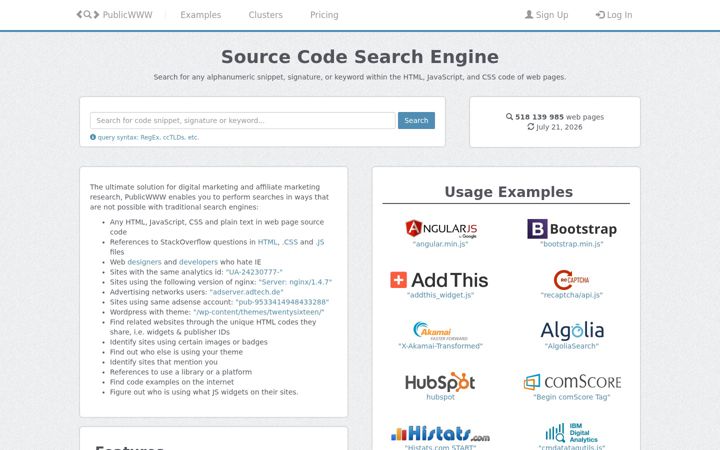Open the "bootstrap.min.js" example link
The height and width of the screenshot is (450, 720).
click(572, 244)
